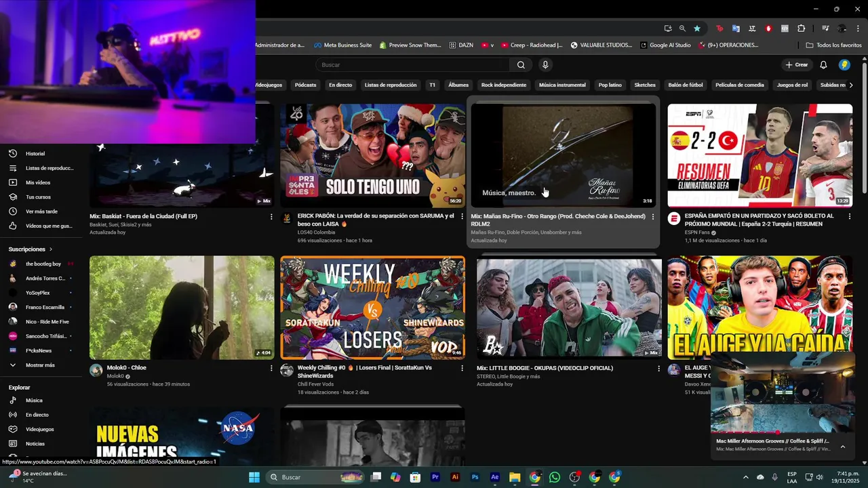
Task: Open the YouTube account avatar menu
Action: 844,65
